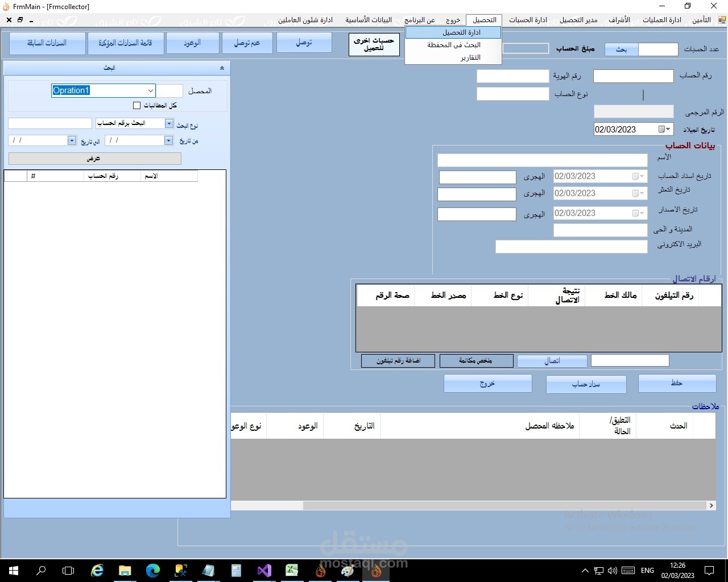Click the حفظ save button
Screen dimensions: 728x582
point(677,384)
